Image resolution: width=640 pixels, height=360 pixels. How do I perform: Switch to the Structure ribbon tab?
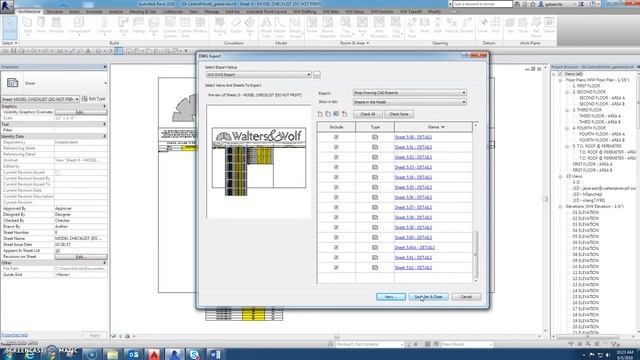55,12
